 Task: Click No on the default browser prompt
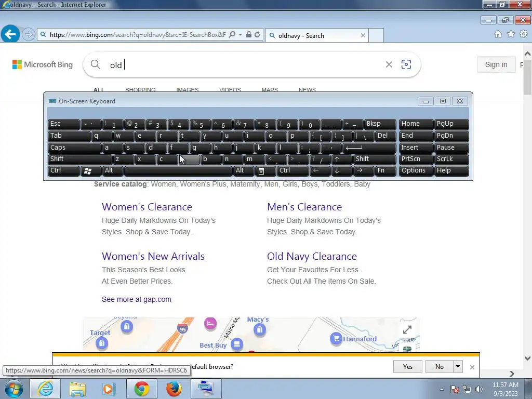(x=440, y=366)
